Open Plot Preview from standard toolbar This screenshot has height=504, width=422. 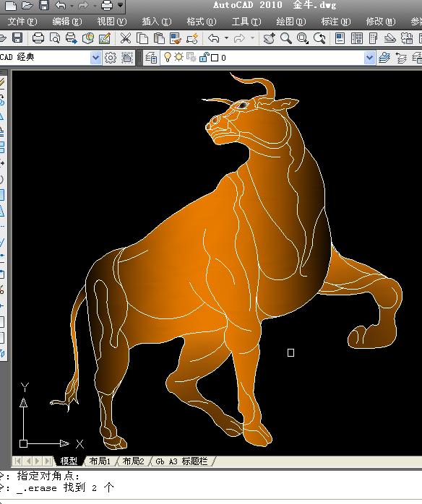[55, 38]
